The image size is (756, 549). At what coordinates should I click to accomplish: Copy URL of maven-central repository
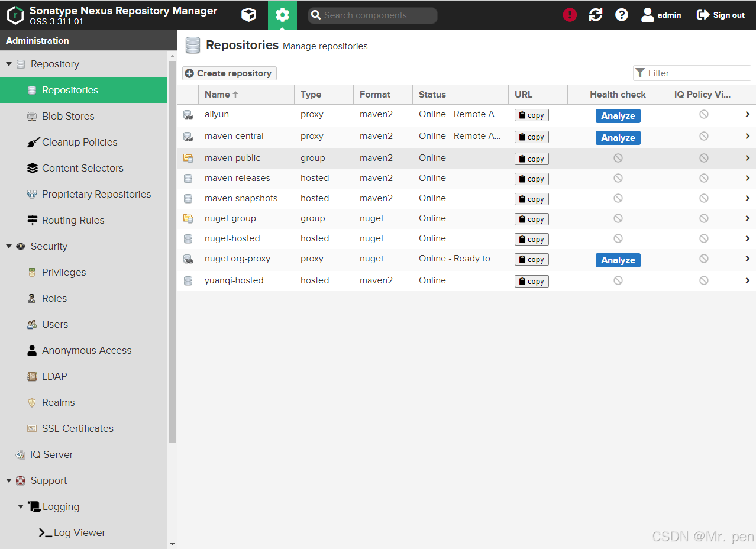click(532, 137)
